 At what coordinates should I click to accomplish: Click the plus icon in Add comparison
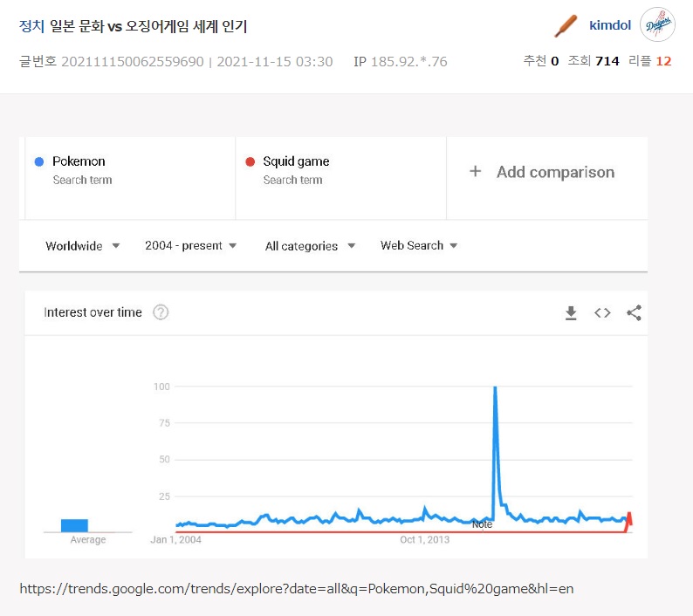476,172
